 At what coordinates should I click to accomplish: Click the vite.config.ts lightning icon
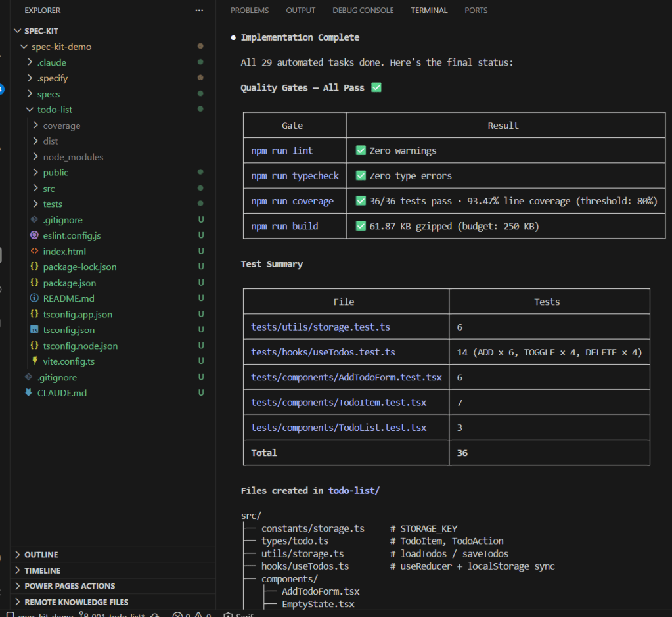click(34, 361)
